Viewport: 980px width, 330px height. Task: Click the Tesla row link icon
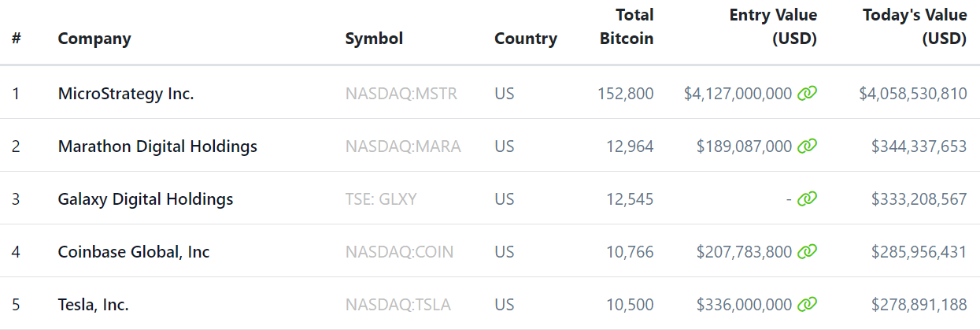coord(807,304)
